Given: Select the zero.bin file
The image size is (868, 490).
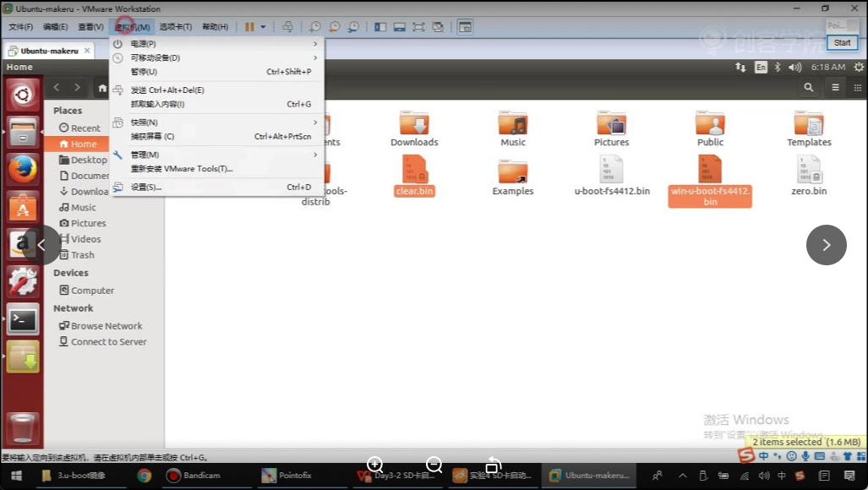Looking at the screenshot, I should (809, 176).
